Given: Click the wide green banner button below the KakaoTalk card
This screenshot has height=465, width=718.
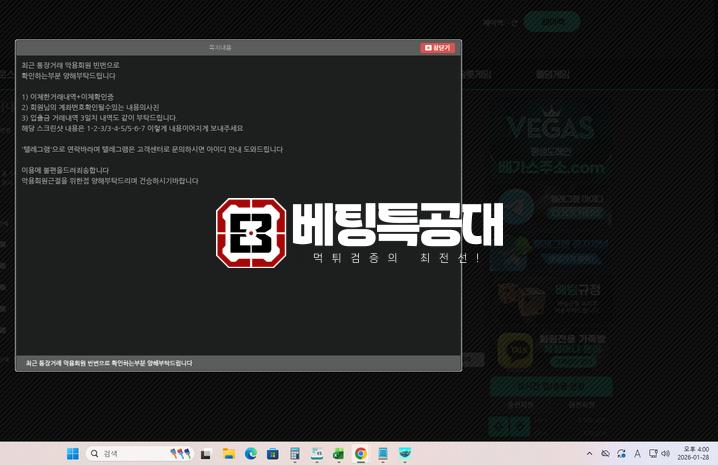Looking at the screenshot, I should pyautogui.click(x=551, y=387).
